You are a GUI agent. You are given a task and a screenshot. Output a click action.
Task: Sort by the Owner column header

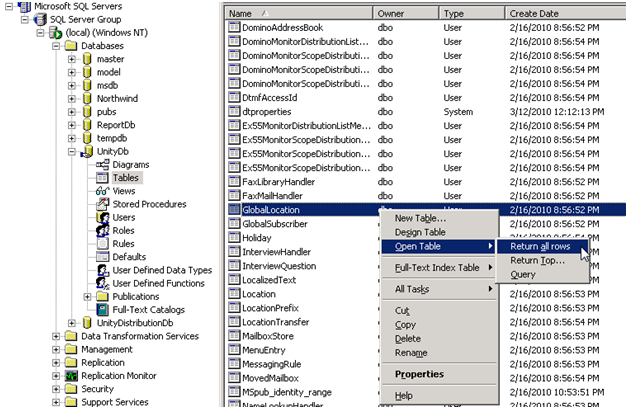pos(406,13)
